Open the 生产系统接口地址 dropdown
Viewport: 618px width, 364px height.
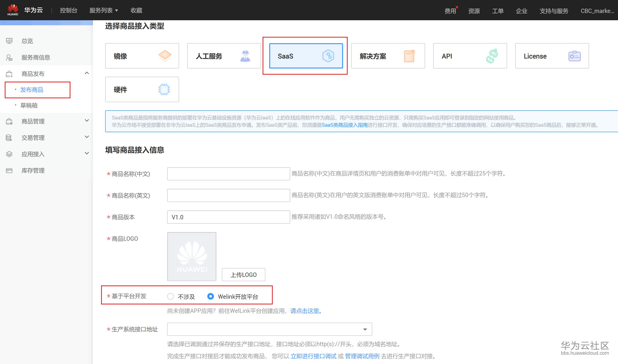point(269,329)
